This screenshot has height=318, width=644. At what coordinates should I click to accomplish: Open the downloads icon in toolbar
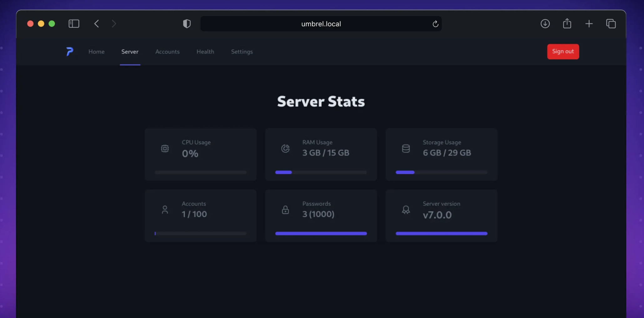[x=545, y=23]
